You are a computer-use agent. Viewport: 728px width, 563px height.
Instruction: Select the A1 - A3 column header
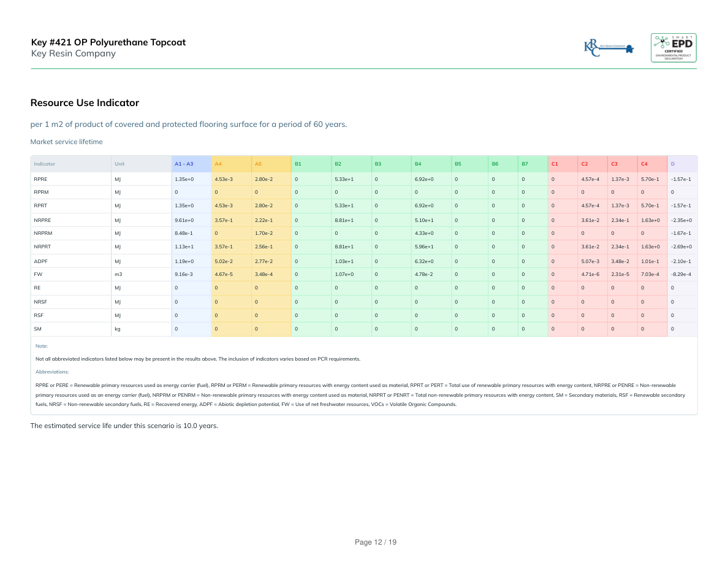click(184, 164)
